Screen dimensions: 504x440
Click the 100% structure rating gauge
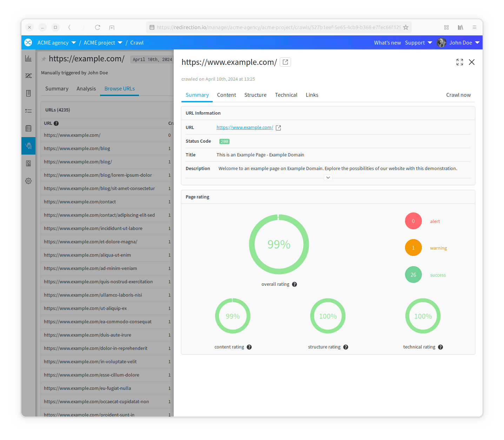click(x=328, y=316)
